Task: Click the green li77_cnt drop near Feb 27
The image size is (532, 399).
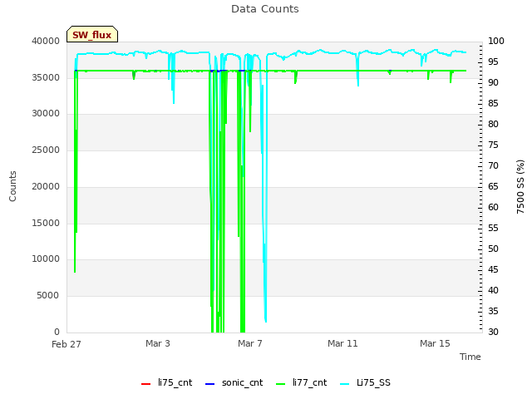Action: 76,170
